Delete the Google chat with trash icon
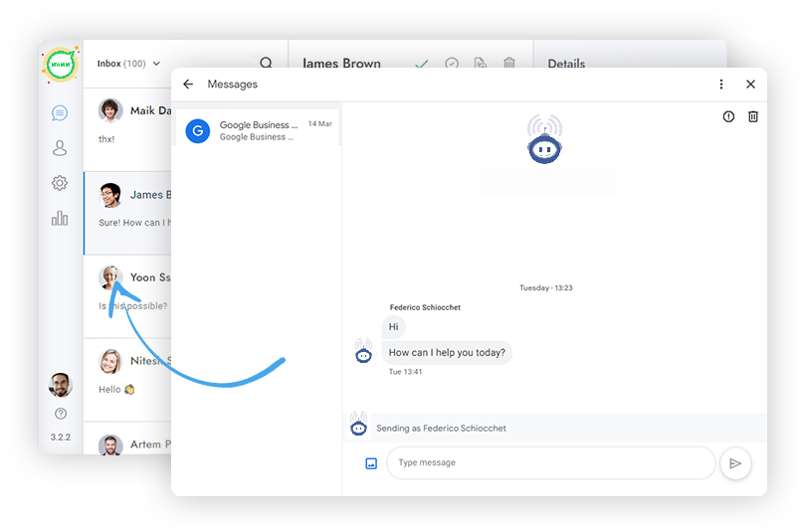This screenshot has height=532, width=805. pyautogui.click(x=753, y=116)
